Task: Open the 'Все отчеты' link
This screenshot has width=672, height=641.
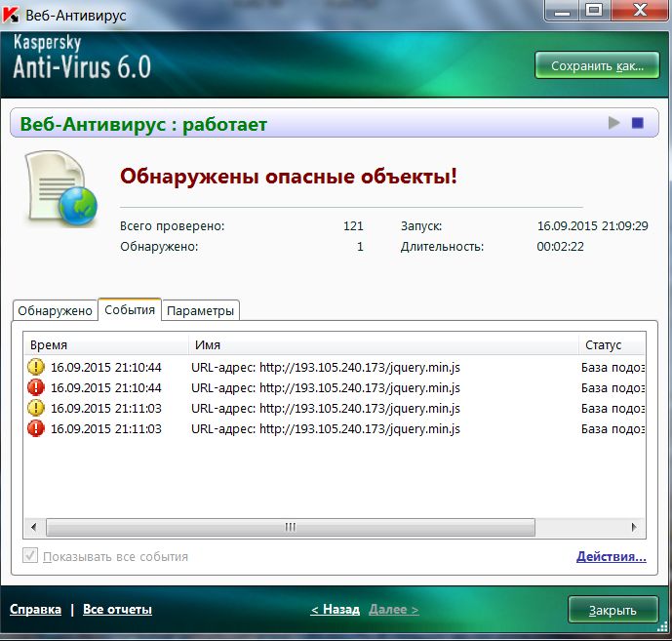Action: point(117,610)
